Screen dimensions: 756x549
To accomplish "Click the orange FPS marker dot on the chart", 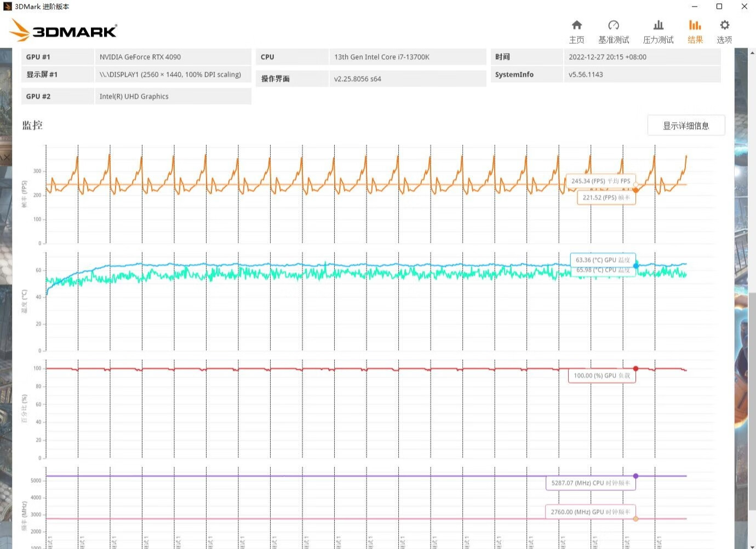I will pos(635,190).
